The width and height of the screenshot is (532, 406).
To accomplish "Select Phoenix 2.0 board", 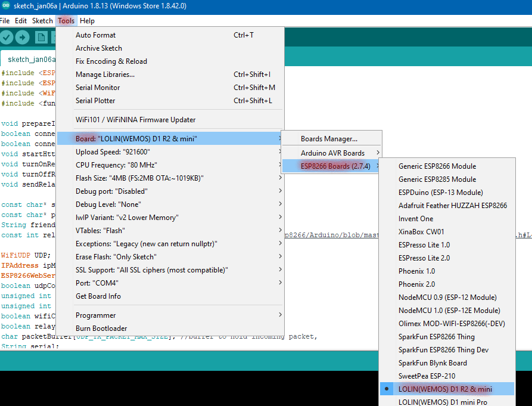I will [x=447, y=284].
